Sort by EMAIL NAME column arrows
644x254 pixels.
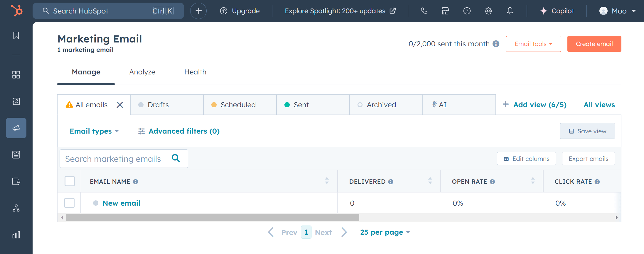point(327,180)
